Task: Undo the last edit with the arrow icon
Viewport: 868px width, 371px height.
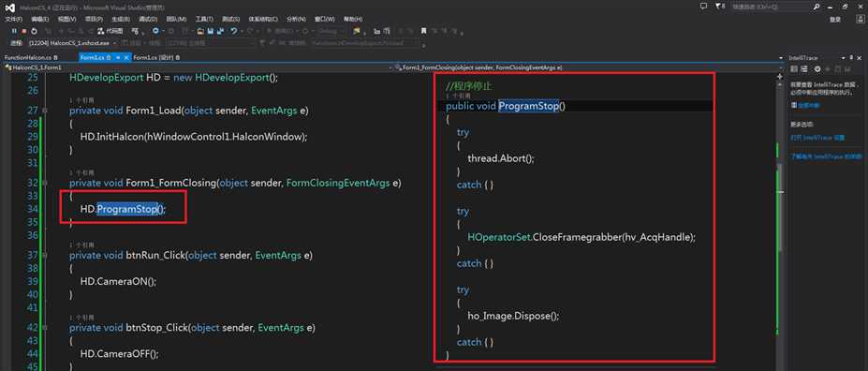Action: pos(234,31)
